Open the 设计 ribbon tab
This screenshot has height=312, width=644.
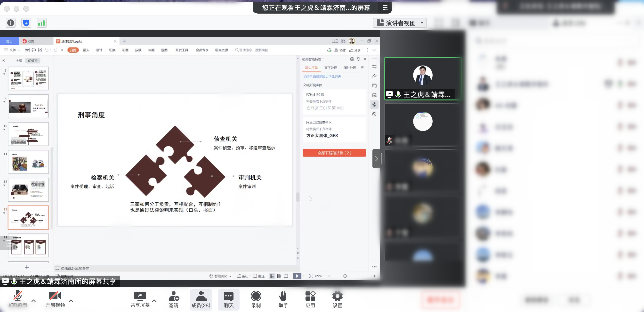[x=99, y=50]
